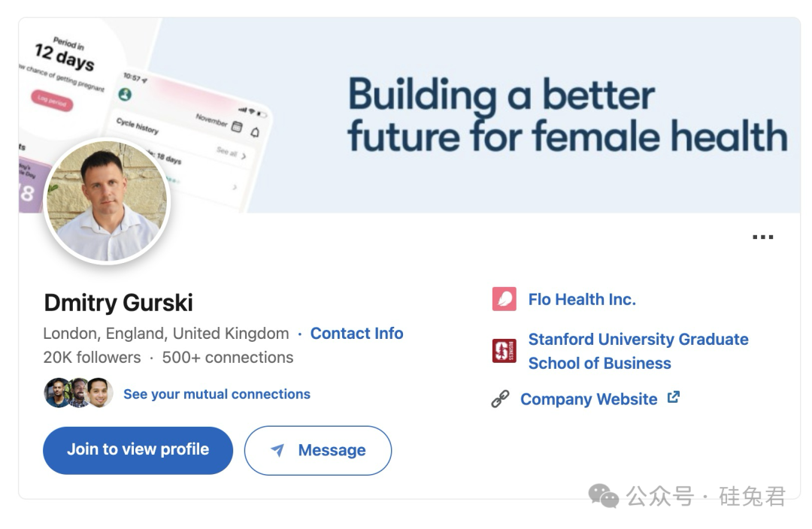Click the calendar icon in banner phone

(x=237, y=126)
